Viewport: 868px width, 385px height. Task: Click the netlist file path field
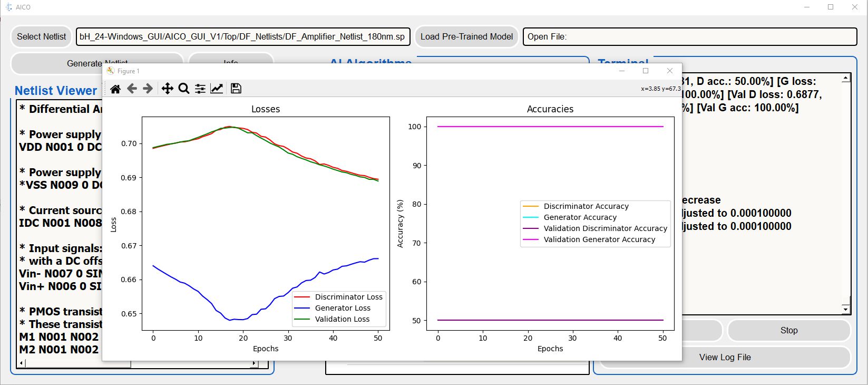point(242,36)
